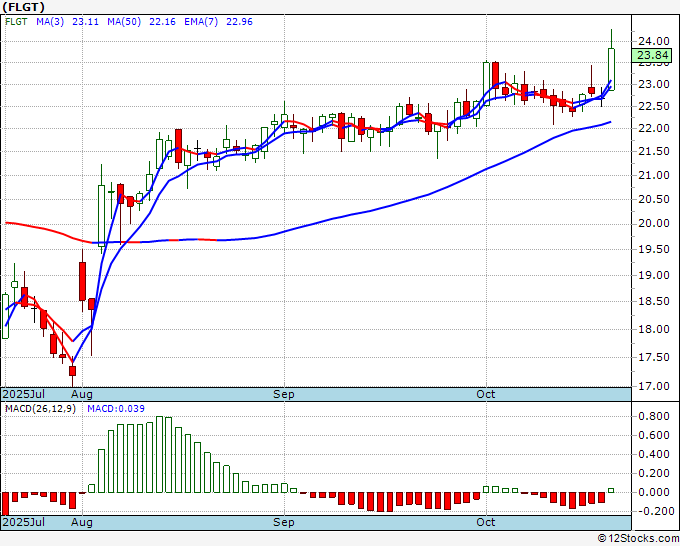Click the MA(3) indicator label
Screen dimensions: 680x546
pos(50,22)
